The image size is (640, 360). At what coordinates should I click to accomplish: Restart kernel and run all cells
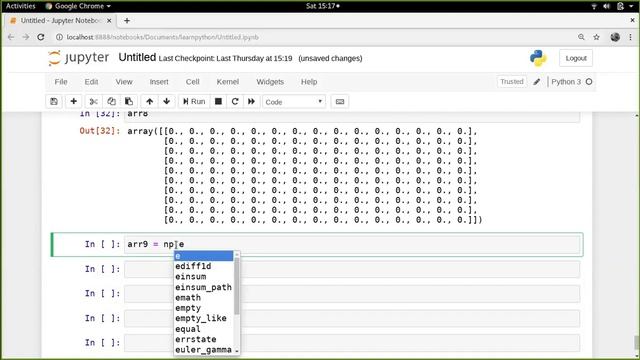pyautogui.click(x=251, y=102)
